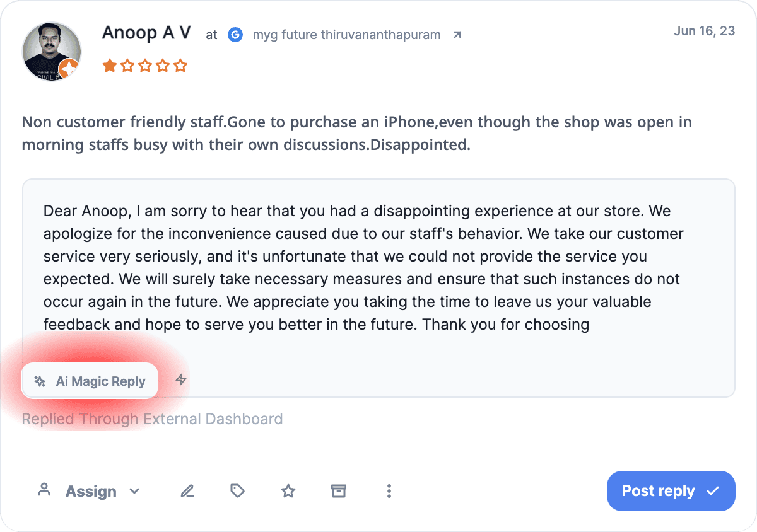Tag this review with the label icon

point(237,491)
